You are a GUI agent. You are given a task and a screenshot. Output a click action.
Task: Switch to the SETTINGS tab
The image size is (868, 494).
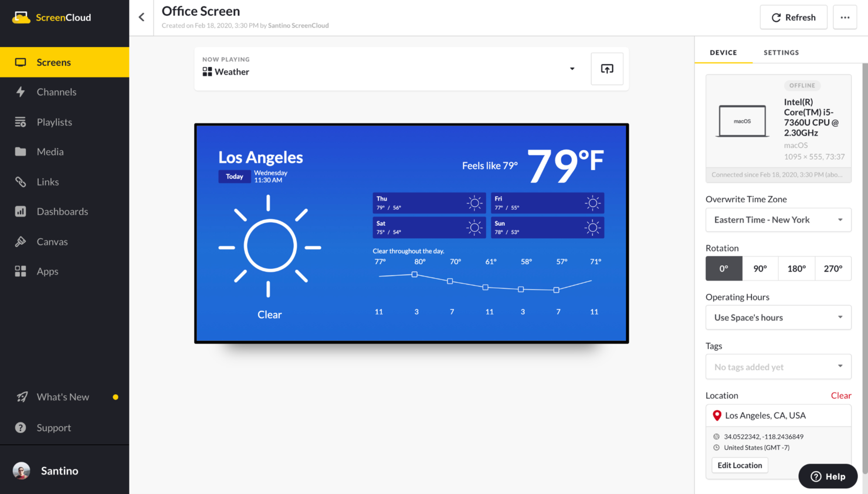(x=781, y=52)
